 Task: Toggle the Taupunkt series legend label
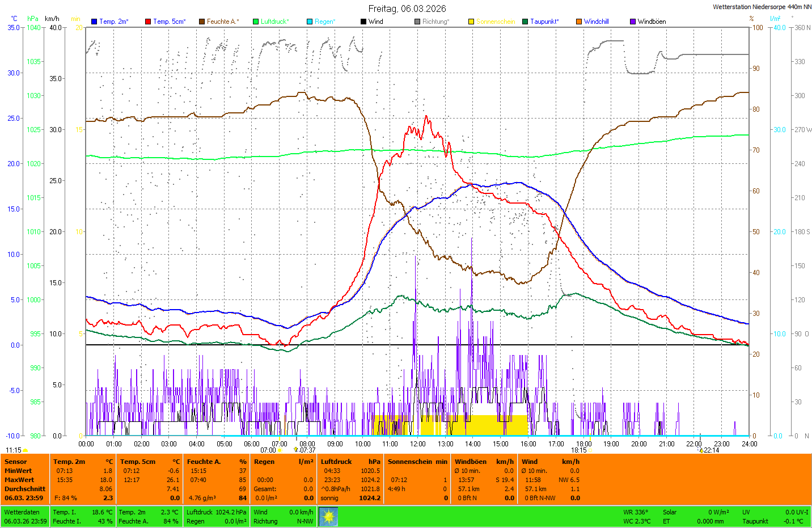(544, 22)
